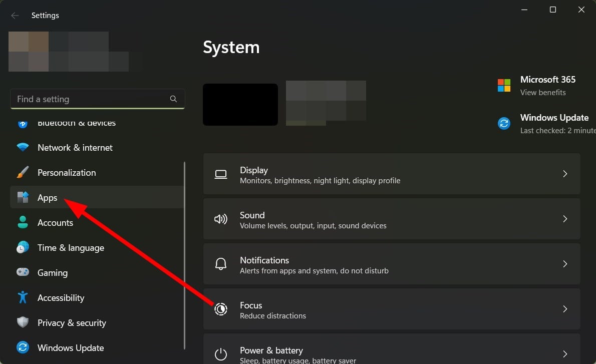Click the Apps sidebar icon
The image size is (596, 364).
(x=23, y=197)
